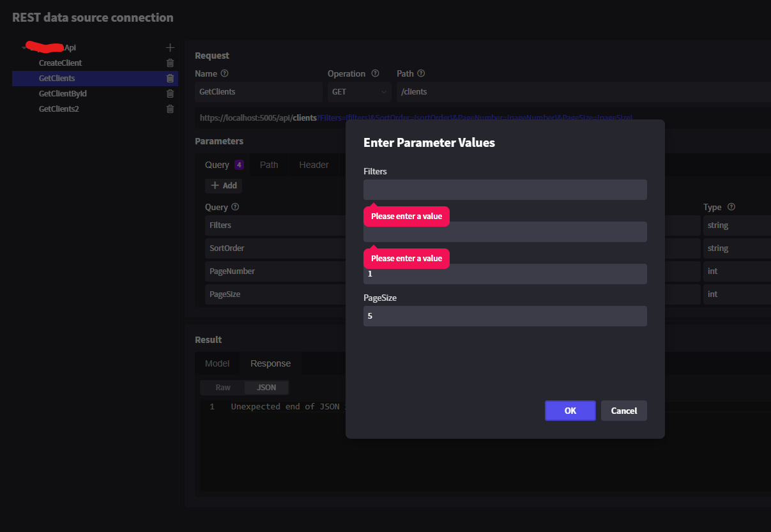This screenshot has height=532, width=771.
Task: Switch to the Header parameters tab
Action: (314, 164)
